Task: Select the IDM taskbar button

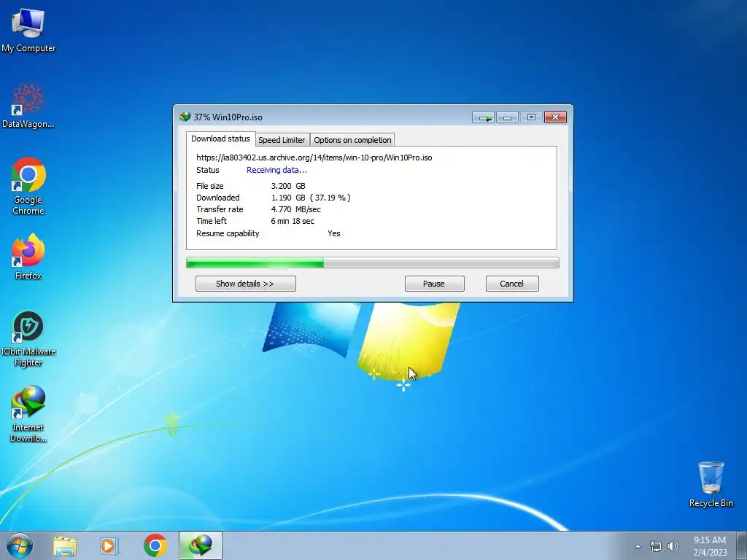Action: tap(201, 545)
